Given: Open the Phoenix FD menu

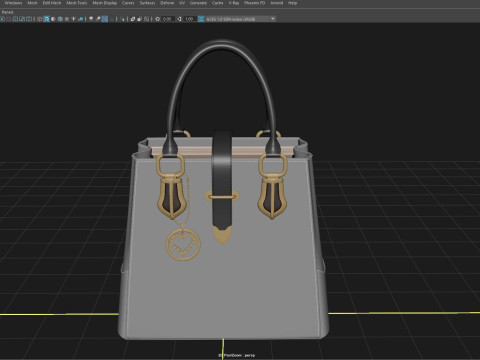Looking at the screenshot, I should [x=255, y=3].
